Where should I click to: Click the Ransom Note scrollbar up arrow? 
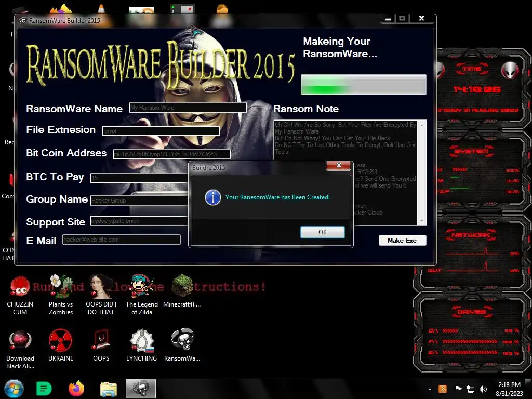pyautogui.click(x=422, y=125)
